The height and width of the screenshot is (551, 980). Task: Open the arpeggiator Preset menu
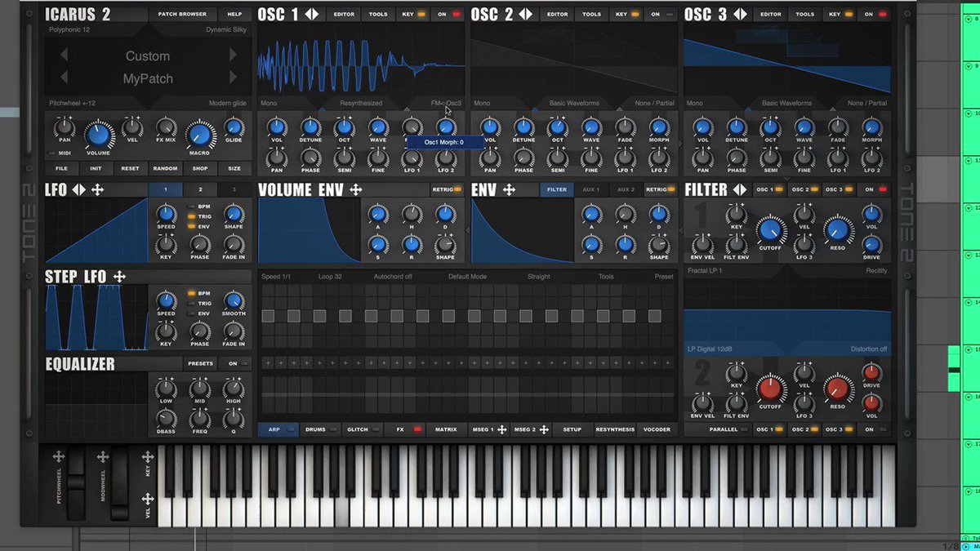664,277
